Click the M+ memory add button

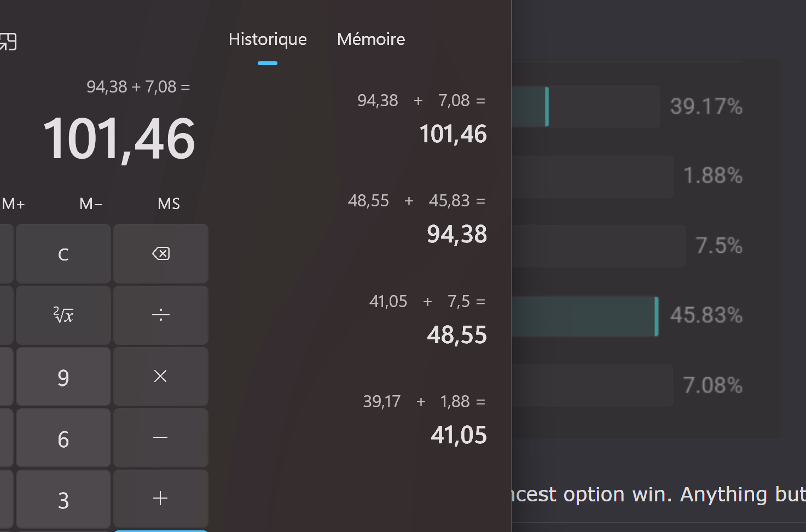coord(13,204)
